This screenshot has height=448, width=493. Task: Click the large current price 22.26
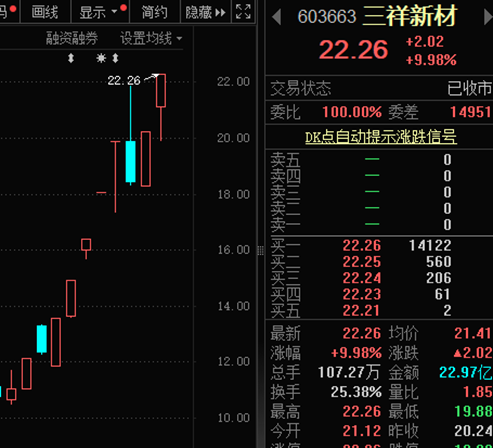pyautogui.click(x=354, y=50)
